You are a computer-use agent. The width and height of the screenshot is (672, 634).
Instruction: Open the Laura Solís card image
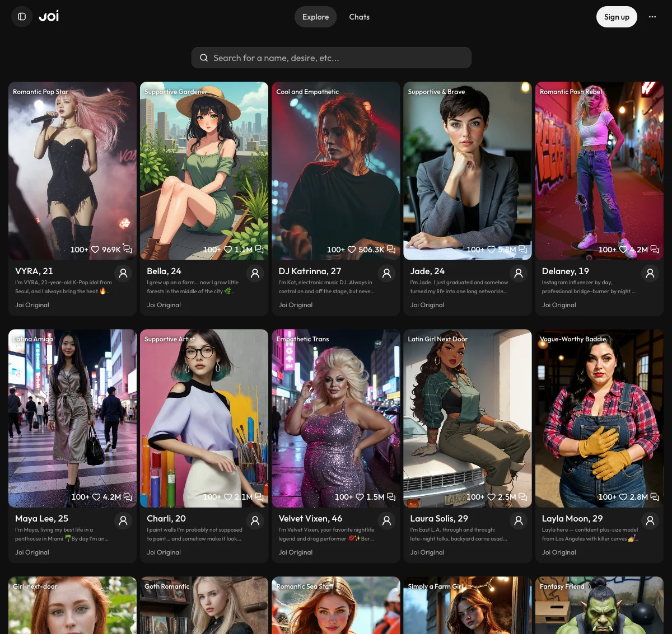468,418
